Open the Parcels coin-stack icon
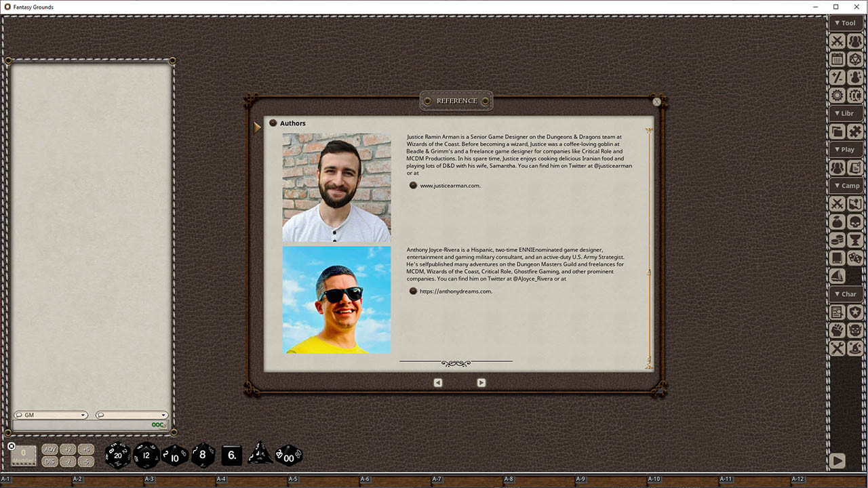This screenshot has height=488, width=868. pyautogui.click(x=837, y=240)
